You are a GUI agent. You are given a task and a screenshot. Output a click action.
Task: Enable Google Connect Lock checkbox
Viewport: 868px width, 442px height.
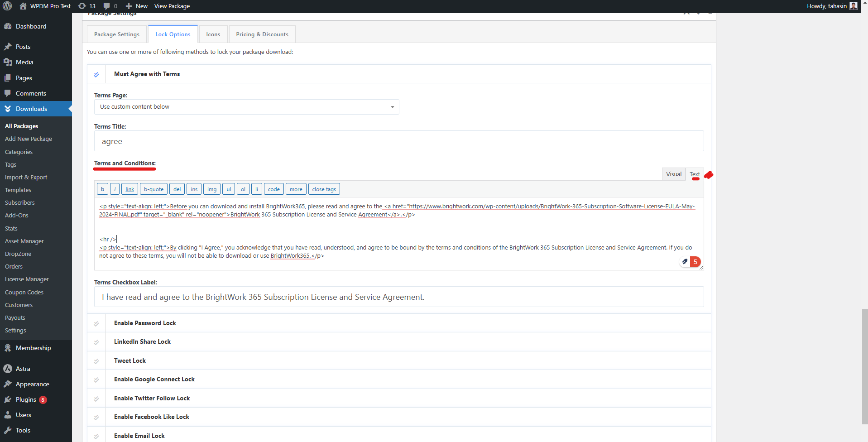click(x=96, y=380)
